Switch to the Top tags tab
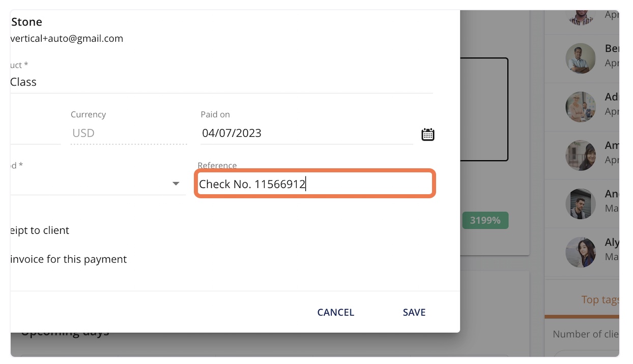This screenshot has width=633, height=364. pos(600,299)
